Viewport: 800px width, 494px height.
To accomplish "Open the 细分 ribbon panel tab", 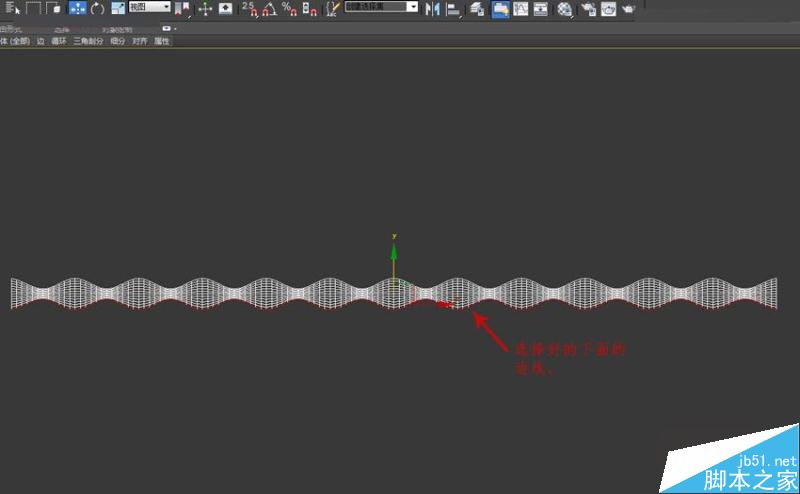I will click(118, 41).
